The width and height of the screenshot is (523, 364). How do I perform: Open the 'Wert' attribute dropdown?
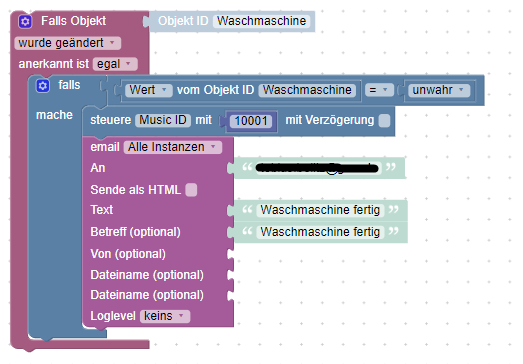point(149,90)
